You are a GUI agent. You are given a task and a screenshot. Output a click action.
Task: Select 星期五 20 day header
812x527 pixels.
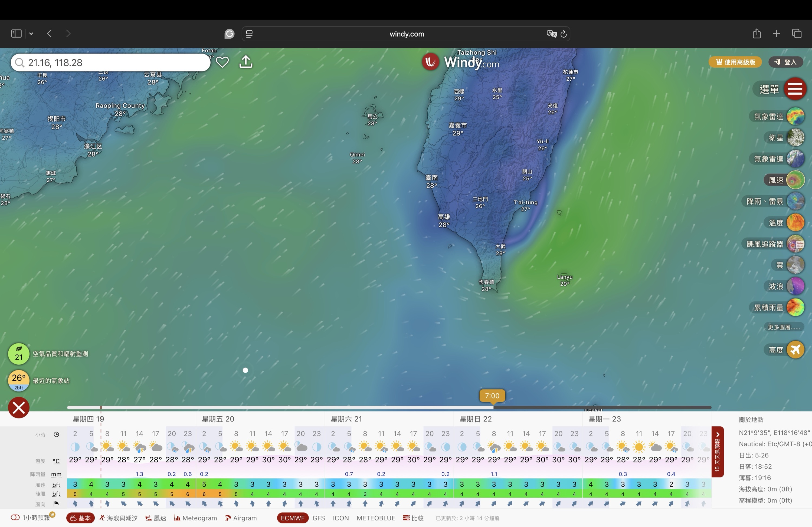point(218,419)
